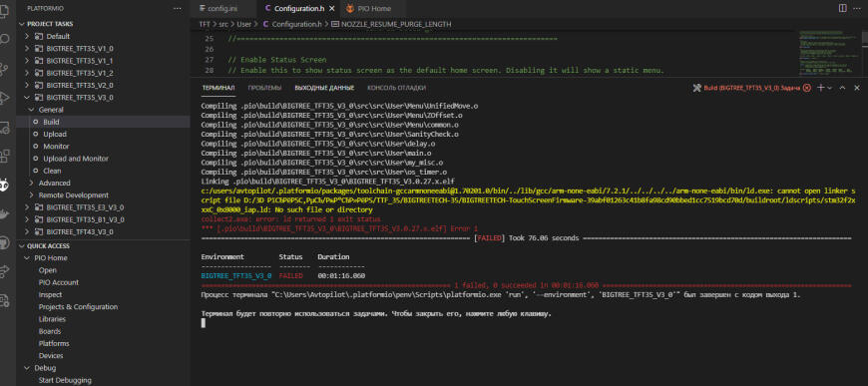868x386 pixels.
Task: Open the Docker whale icon in activity bar
Action: coord(4,214)
